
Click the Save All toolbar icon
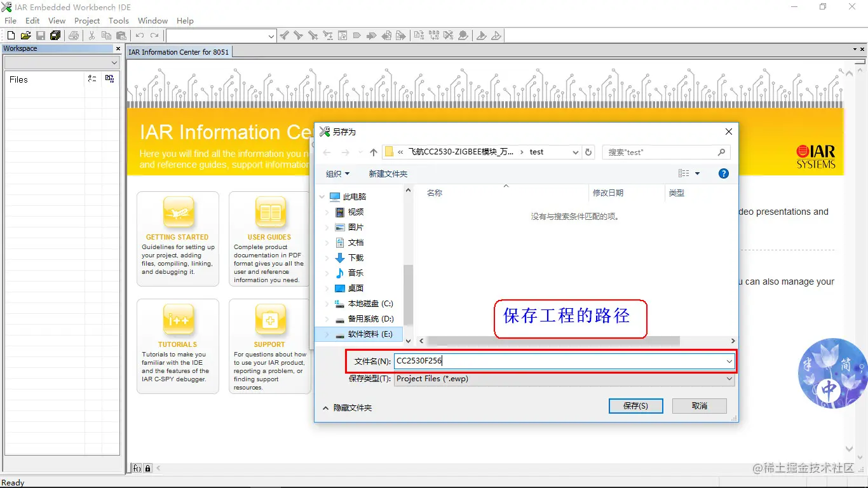(x=55, y=36)
